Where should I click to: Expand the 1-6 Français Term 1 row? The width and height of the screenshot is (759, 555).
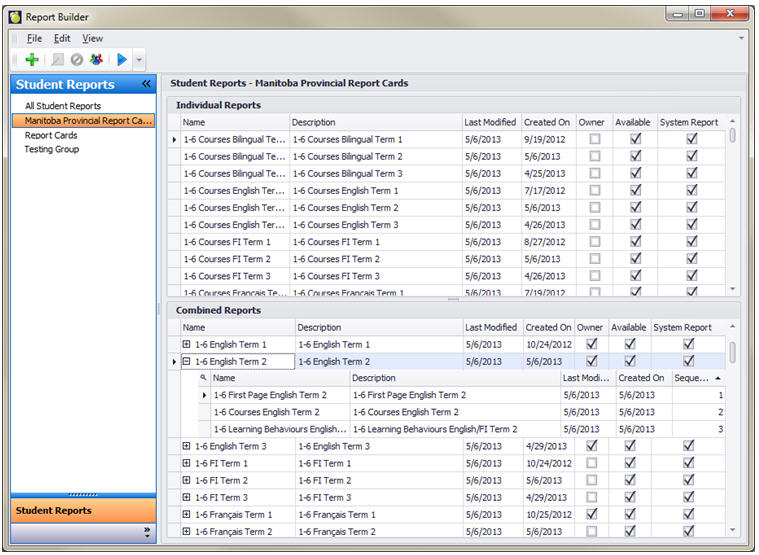(x=186, y=515)
